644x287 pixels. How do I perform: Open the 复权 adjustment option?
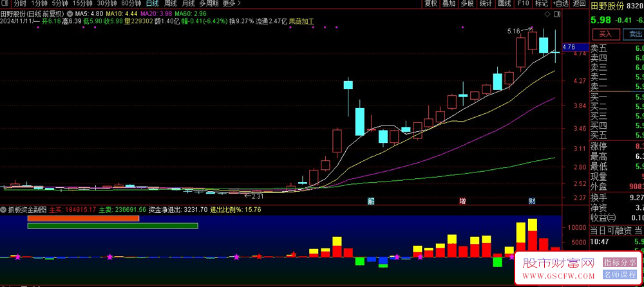pyautogui.click(x=431, y=4)
